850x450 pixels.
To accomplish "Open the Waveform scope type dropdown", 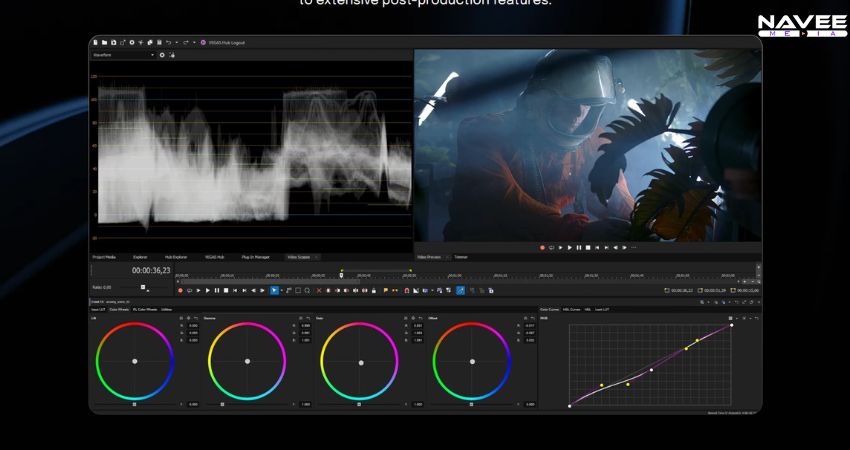I will coord(124,55).
